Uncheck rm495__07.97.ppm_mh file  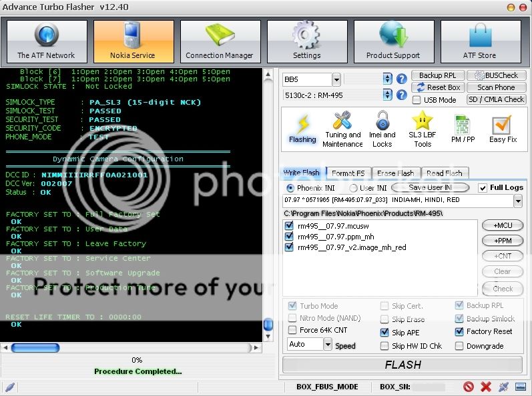[x=289, y=237]
